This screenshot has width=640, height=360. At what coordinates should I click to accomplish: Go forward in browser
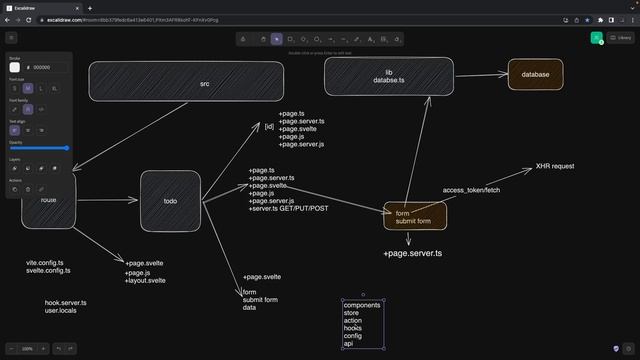18,20
